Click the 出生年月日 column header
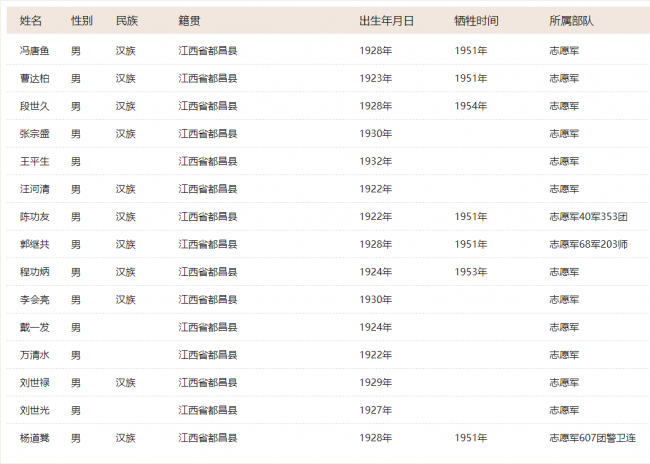 point(386,20)
